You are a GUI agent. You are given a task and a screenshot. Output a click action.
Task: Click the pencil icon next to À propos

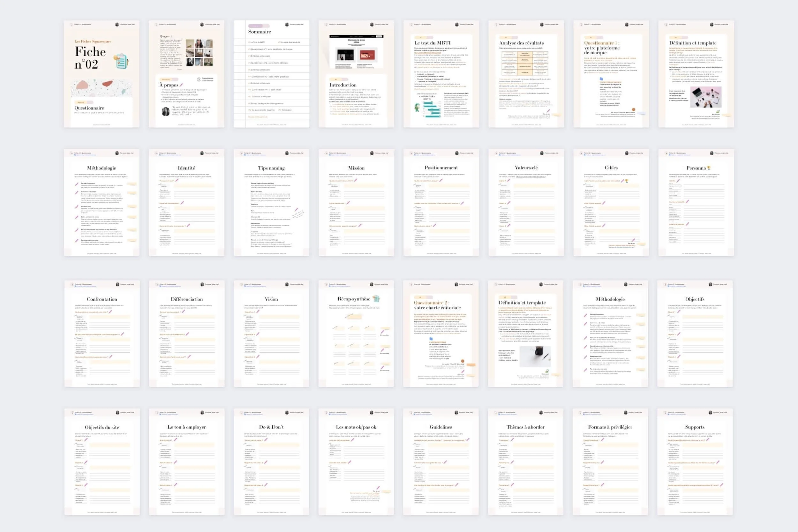click(182, 85)
